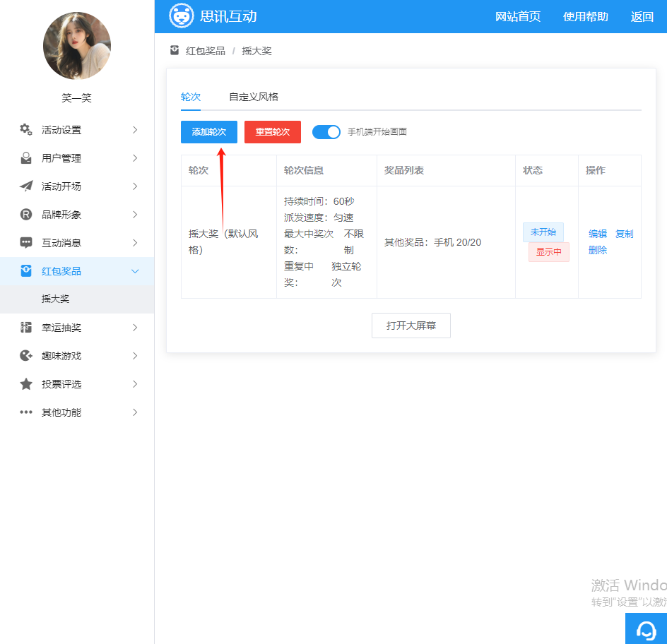Click the 打开大屏幕 button

411,326
